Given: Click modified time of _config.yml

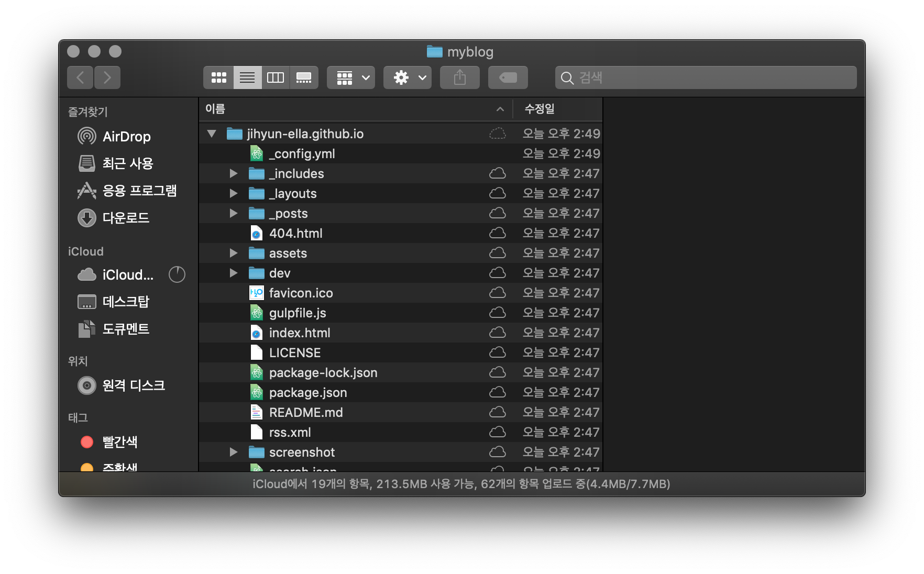Looking at the screenshot, I should point(561,153).
